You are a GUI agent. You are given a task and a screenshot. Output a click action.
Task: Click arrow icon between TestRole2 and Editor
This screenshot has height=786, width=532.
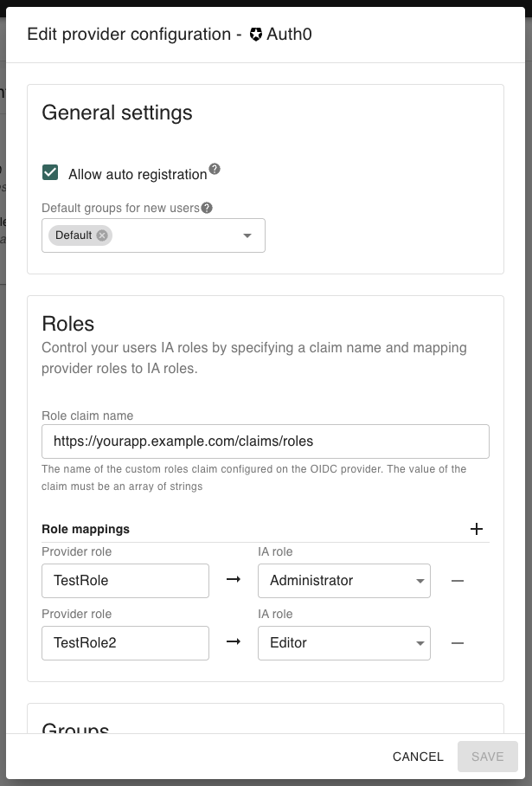tap(234, 642)
